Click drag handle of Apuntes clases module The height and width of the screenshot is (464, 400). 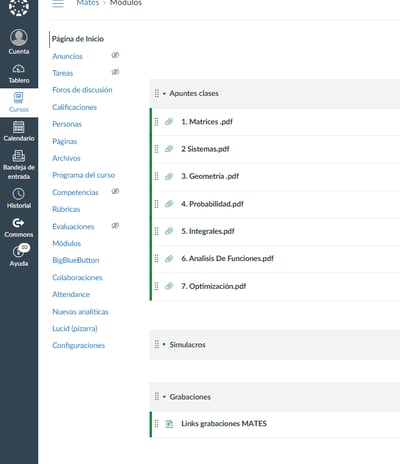click(157, 93)
